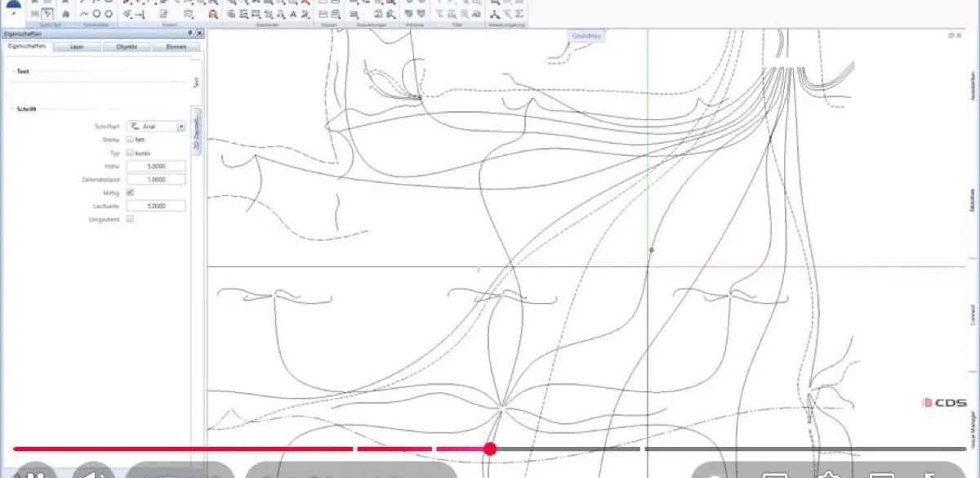The height and width of the screenshot is (478, 980).
Task: Seek the video using the progress playhead
Action: tap(490, 449)
